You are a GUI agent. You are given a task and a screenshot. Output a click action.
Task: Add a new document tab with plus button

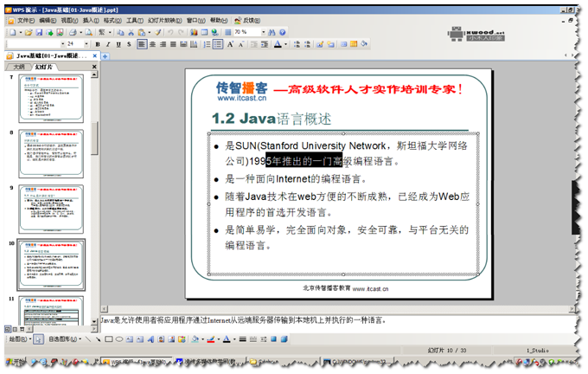(105, 56)
